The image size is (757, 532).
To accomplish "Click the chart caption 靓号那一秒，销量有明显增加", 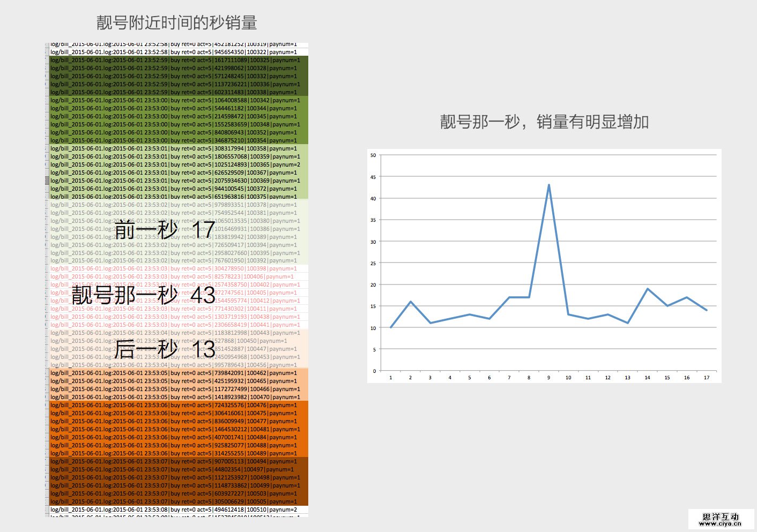I will tap(543, 122).
